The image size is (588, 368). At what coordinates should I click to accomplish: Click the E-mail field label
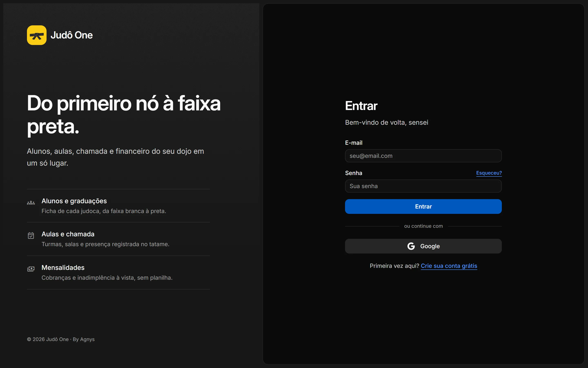[x=354, y=143]
